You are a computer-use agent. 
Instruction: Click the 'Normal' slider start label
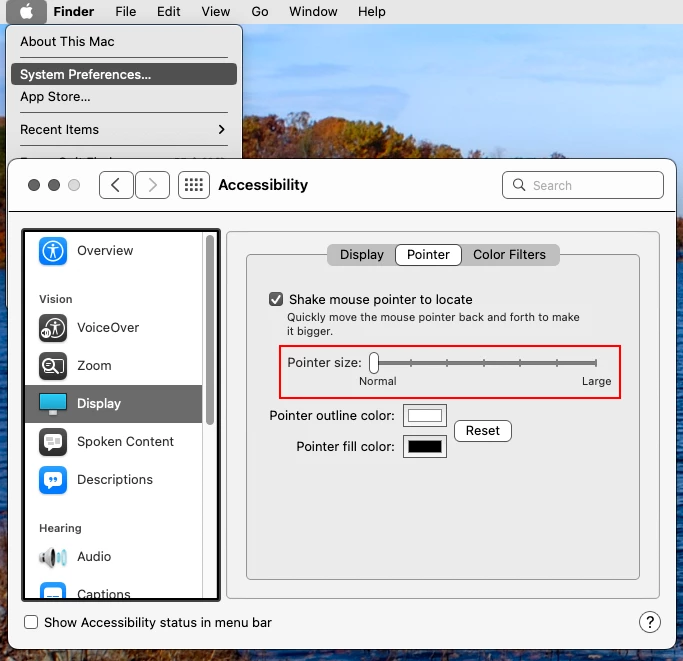pyautogui.click(x=378, y=381)
